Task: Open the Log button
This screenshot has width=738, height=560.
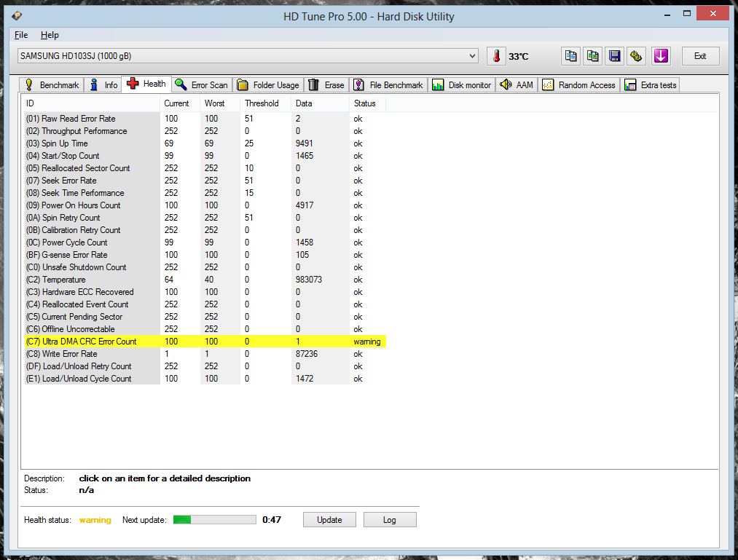Action: 390,519
